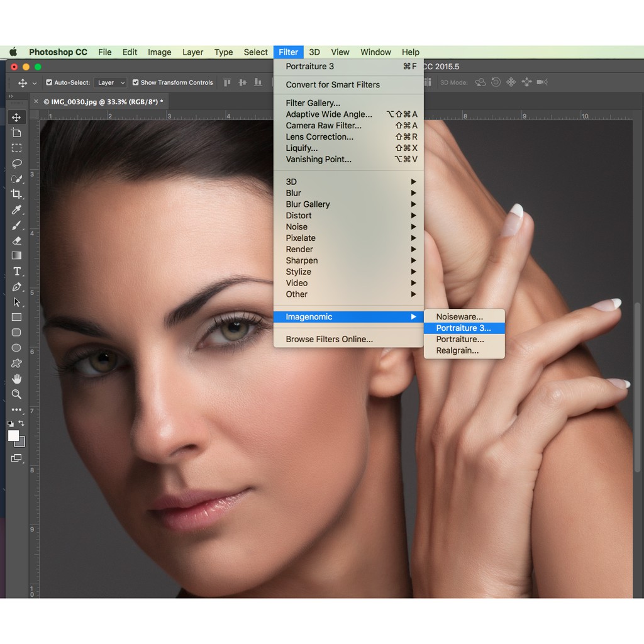Select the Hand tool
The height and width of the screenshot is (644, 644).
click(17, 379)
